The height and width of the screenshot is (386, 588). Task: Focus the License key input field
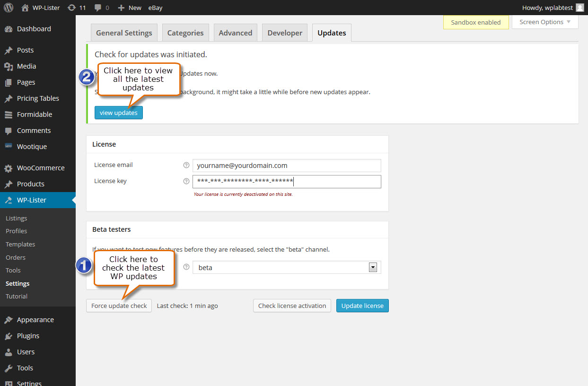[287, 182]
